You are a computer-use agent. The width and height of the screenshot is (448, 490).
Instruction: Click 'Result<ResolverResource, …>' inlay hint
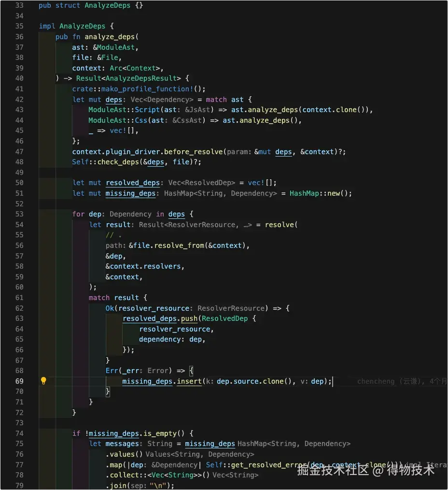click(x=195, y=225)
